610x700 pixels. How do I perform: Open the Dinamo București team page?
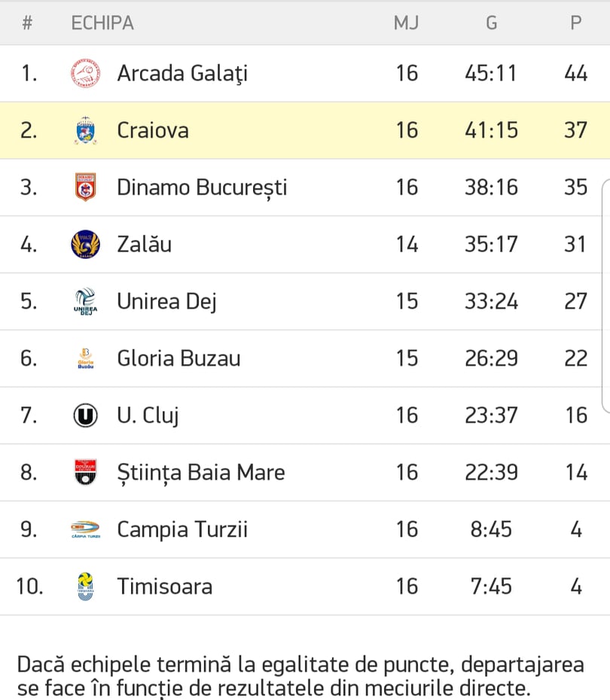tap(202, 187)
